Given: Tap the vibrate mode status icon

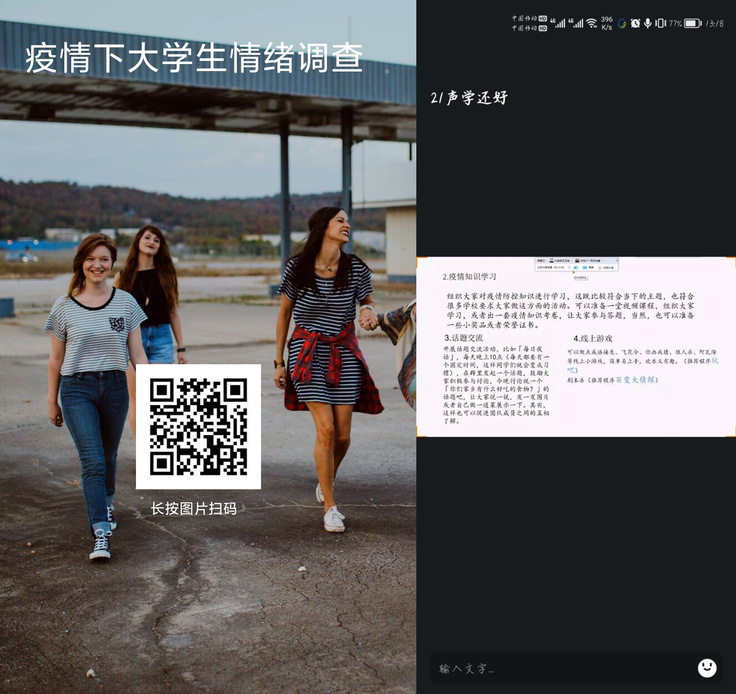Looking at the screenshot, I should click(660, 23).
